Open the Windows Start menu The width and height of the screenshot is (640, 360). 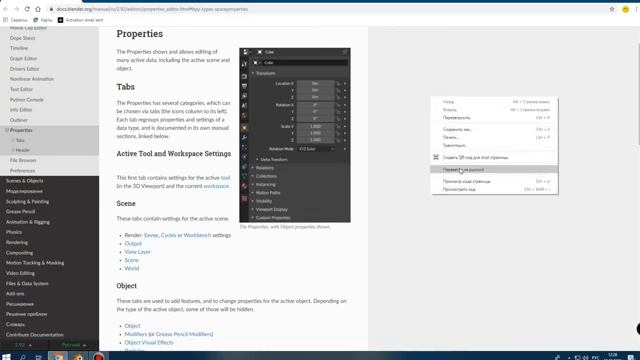coord(6,357)
